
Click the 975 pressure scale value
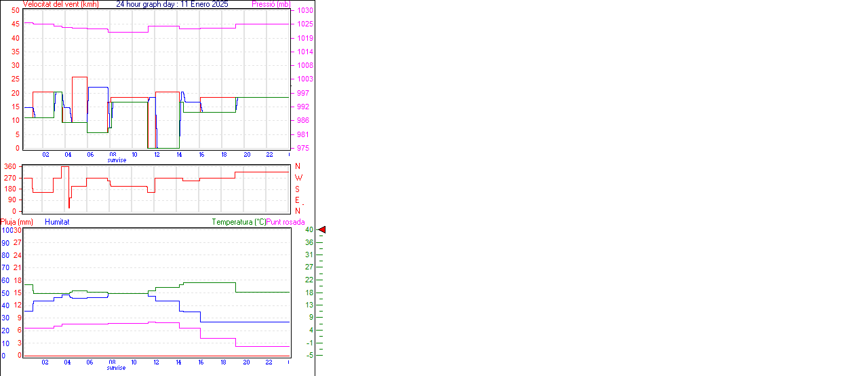(303, 148)
